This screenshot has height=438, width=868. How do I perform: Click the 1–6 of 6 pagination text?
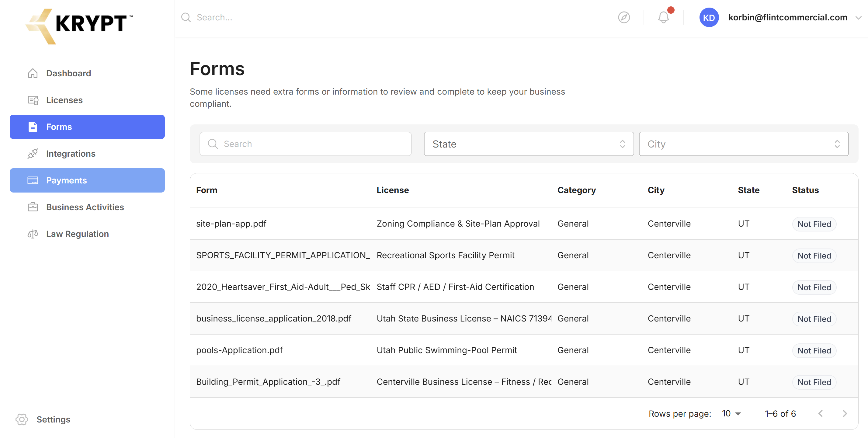(780, 413)
